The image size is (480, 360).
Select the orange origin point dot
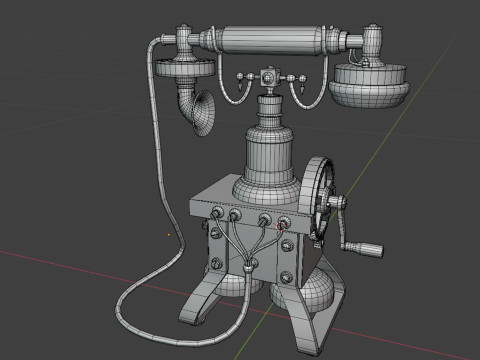[x=169, y=235]
